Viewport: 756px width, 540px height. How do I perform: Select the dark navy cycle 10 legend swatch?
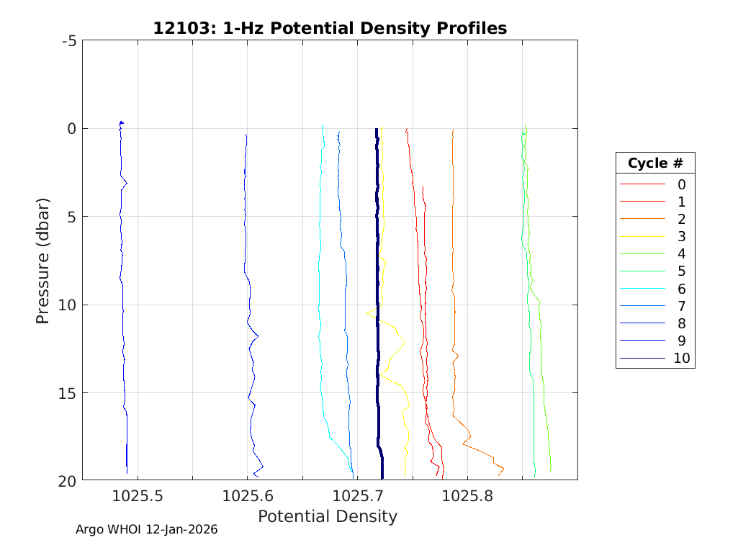(642, 358)
